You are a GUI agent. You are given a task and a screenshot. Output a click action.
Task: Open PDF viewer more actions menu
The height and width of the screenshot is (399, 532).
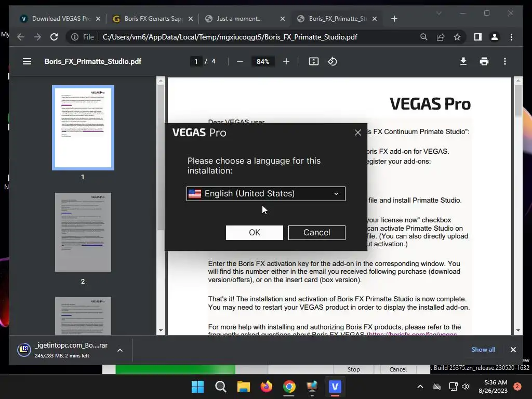(x=505, y=61)
